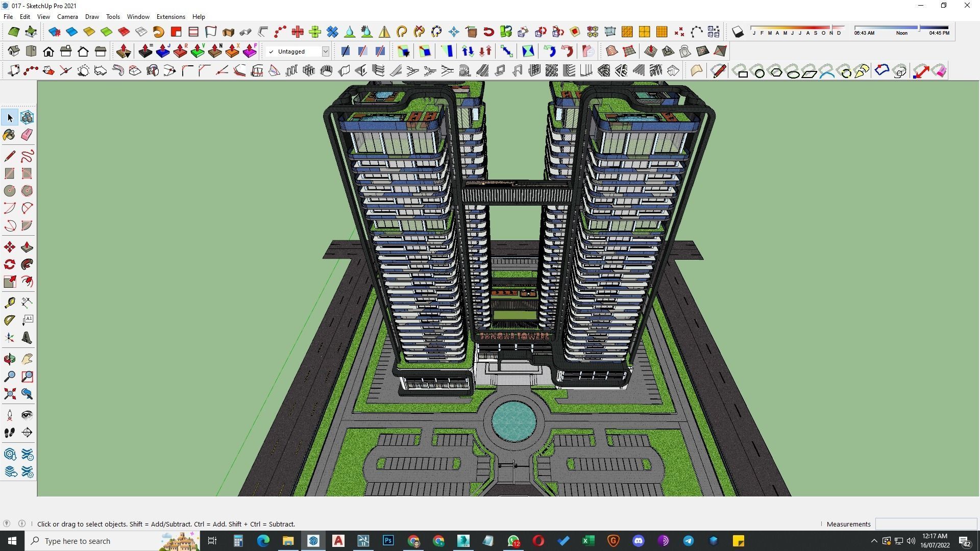Click the Position Camera tool
The height and width of the screenshot is (551, 980).
tap(10, 415)
